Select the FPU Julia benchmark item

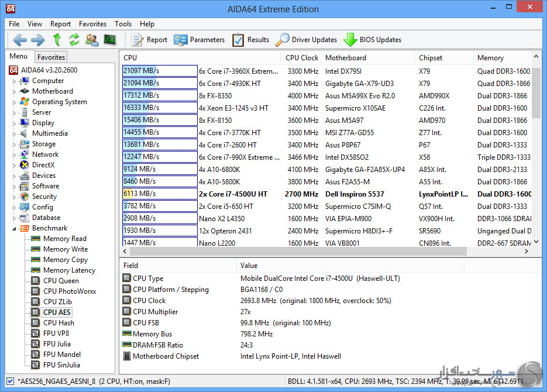(x=57, y=344)
